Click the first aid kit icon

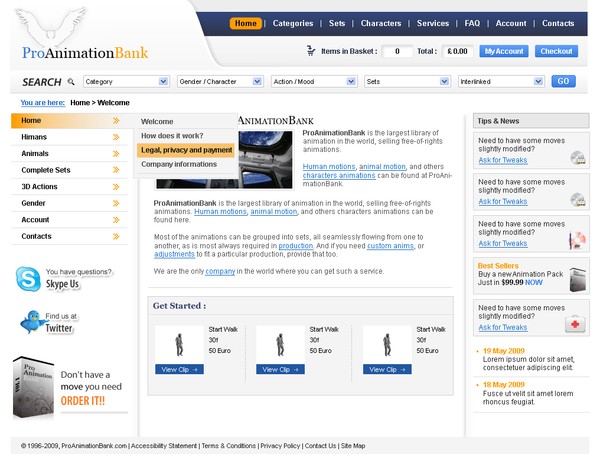click(x=575, y=324)
